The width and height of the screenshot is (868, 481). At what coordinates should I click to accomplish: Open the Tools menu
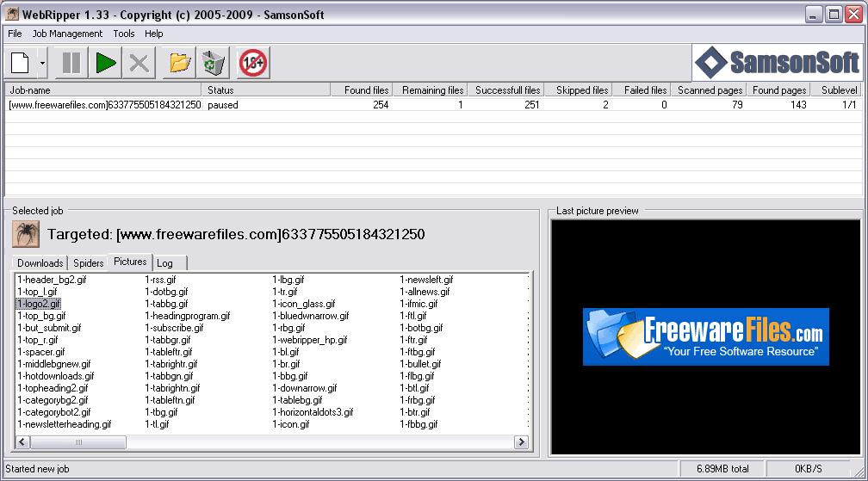coord(124,34)
